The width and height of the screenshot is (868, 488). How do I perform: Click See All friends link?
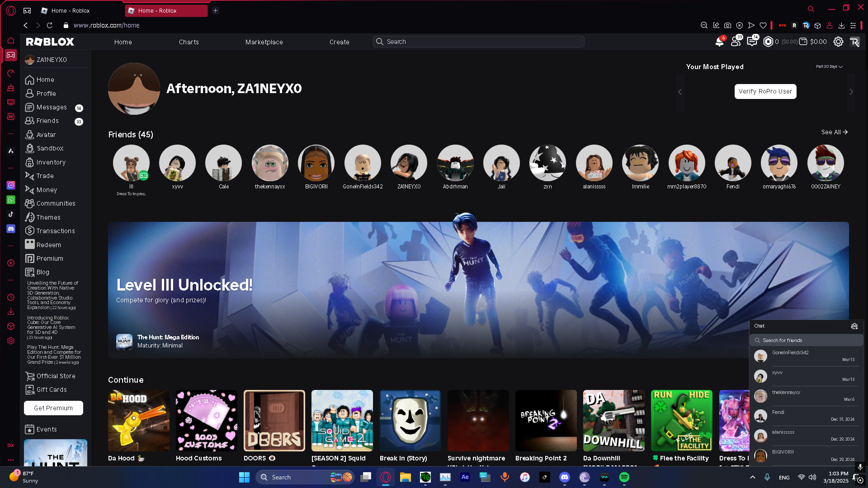[834, 132]
